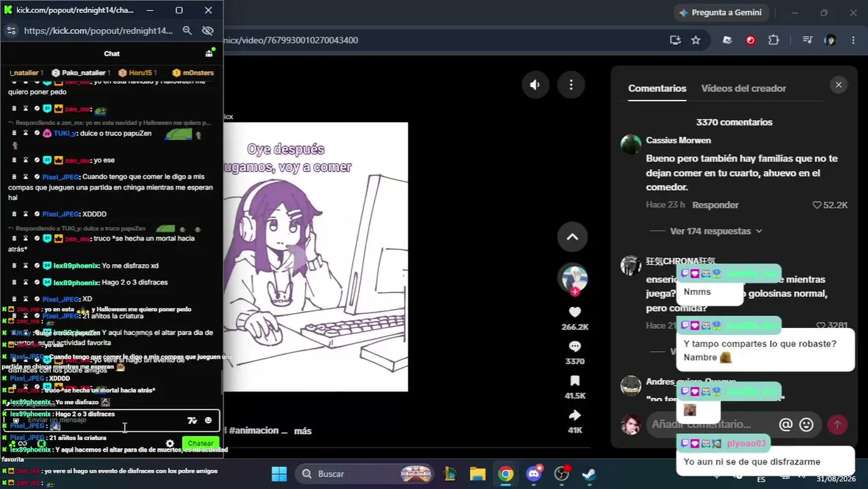Insert a mention with the @ icon

click(x=786, y=425)
